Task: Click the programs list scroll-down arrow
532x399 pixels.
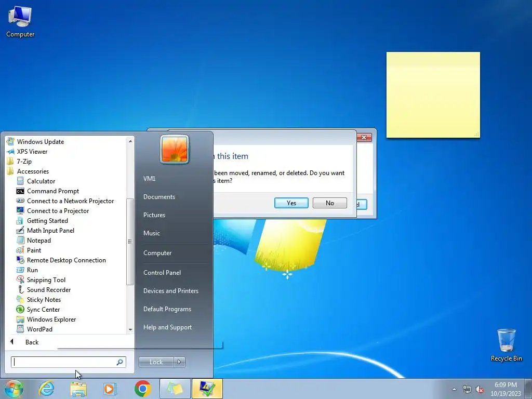Action: [130, 329]
